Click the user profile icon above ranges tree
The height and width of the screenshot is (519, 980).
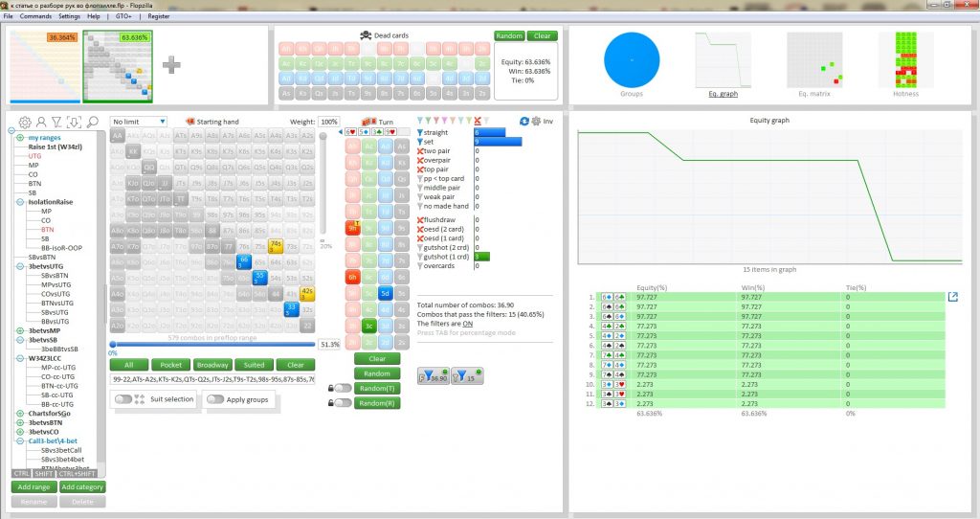[x=41, y=122]
